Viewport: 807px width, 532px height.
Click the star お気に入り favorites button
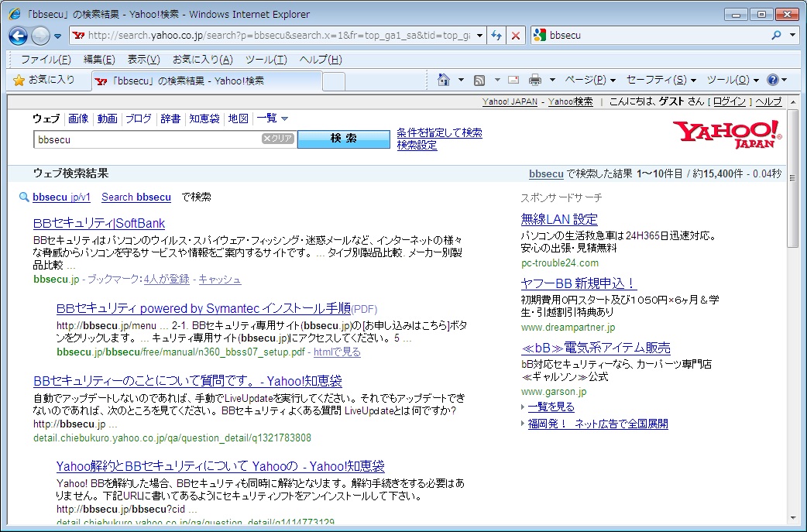(43, 81)
